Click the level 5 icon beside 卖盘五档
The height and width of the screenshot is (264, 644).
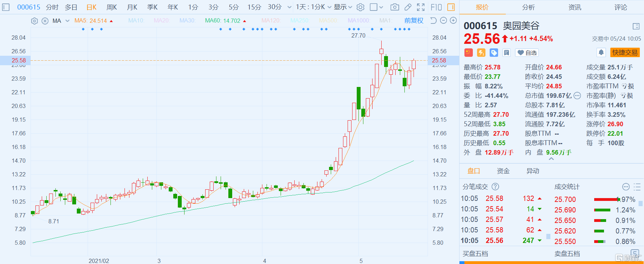tap(635, 253)
